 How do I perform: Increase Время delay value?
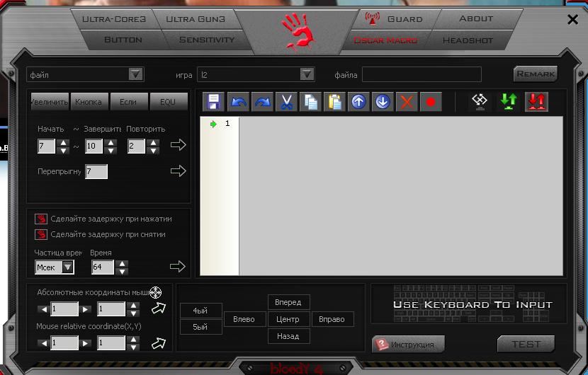pos(122,264)
